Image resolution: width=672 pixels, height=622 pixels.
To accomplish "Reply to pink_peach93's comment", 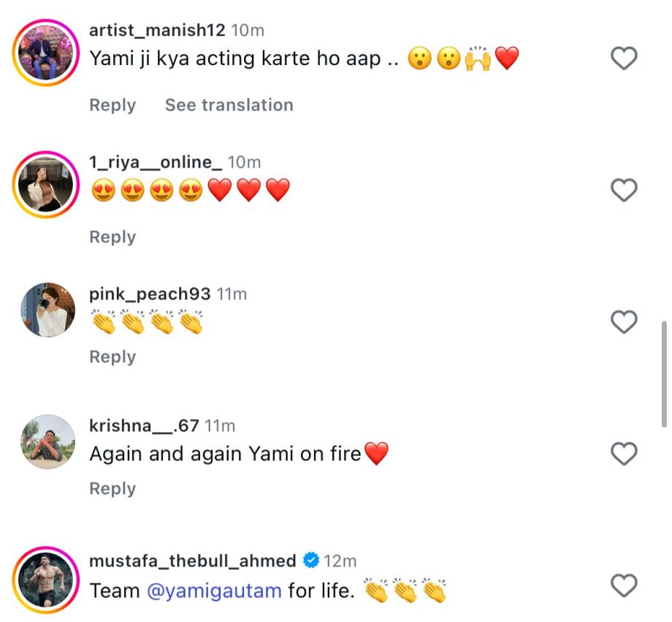I will [x=112, y=357].
